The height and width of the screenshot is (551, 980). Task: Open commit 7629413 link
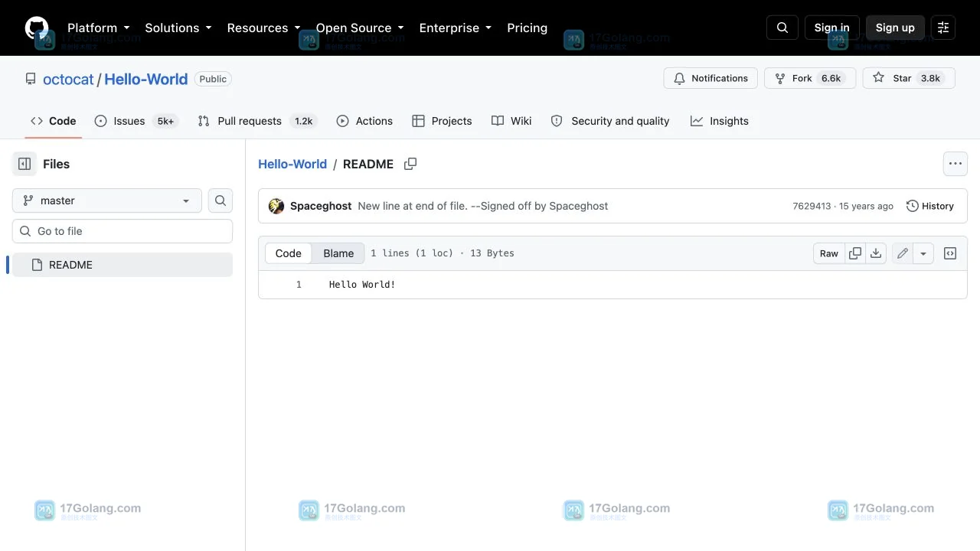point(812,206)
